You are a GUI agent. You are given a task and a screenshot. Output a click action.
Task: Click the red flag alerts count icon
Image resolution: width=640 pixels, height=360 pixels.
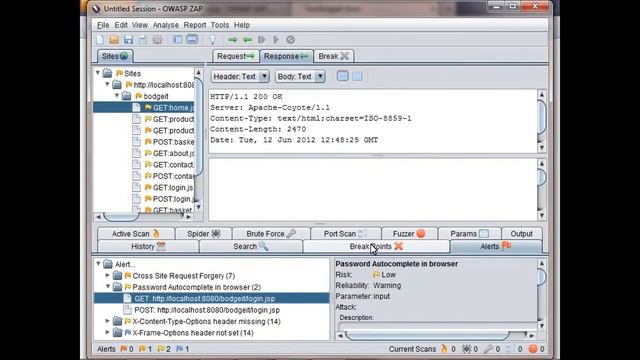(124, 349)
